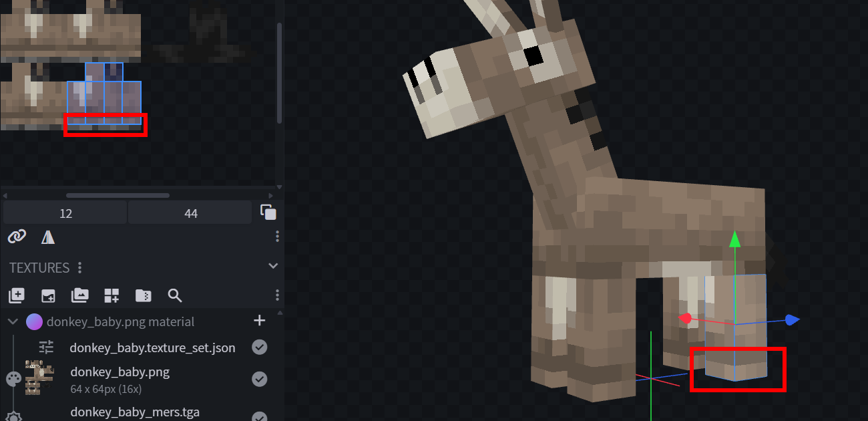The height and width of the screenshot is (421, 868).
Task: Click the UV editor horizontal scrollbar thumb
Action: pos(118,195)
